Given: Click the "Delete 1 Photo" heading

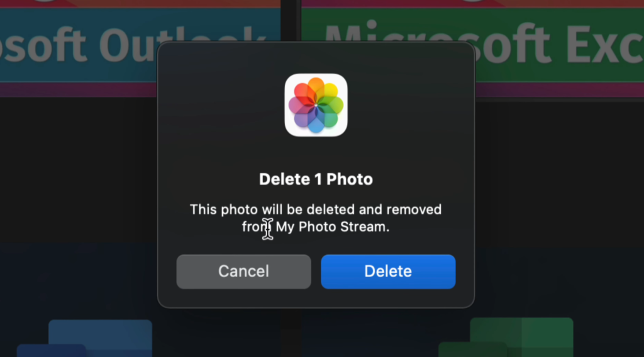Looking at the screenshot, I should tap(316, 179).
